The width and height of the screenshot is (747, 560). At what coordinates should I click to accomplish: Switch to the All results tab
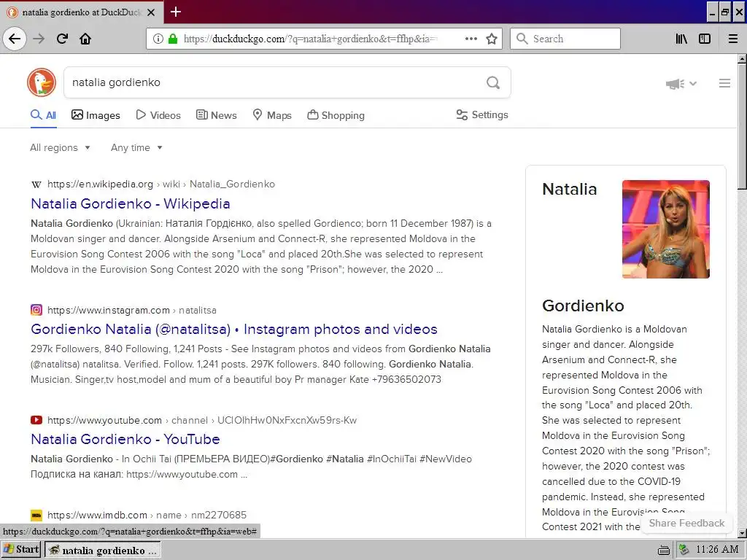tap(43, 115)
